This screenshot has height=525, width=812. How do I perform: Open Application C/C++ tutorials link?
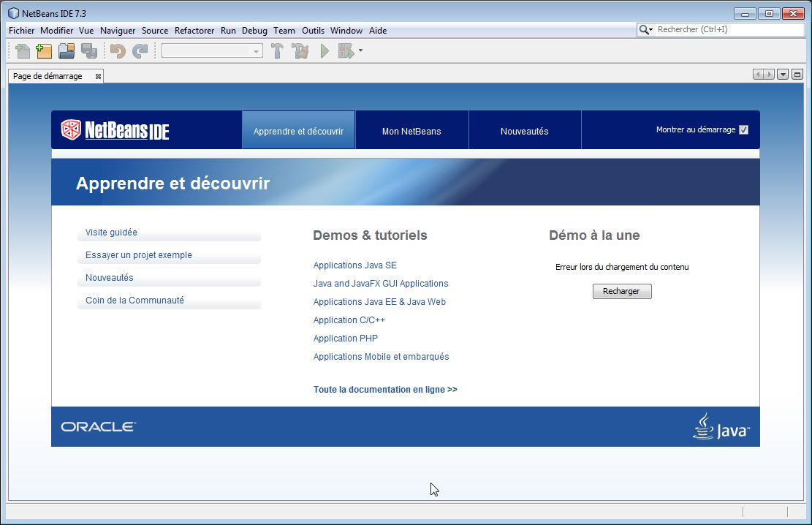click(x=349, y=320)
